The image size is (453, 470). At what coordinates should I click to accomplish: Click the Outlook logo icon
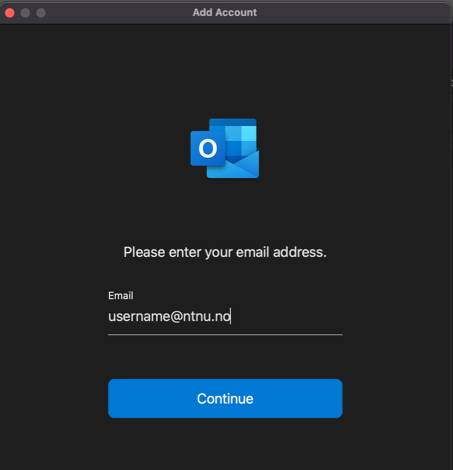[x=225, y=148]
